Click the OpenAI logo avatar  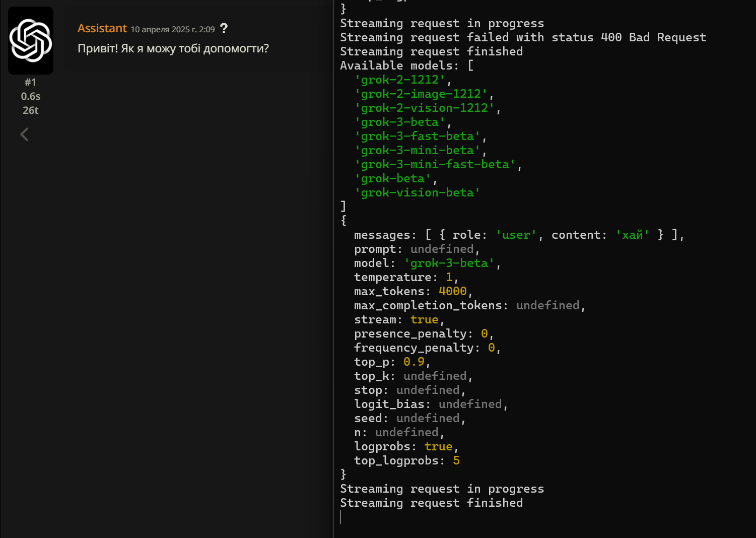coord(31,40)
